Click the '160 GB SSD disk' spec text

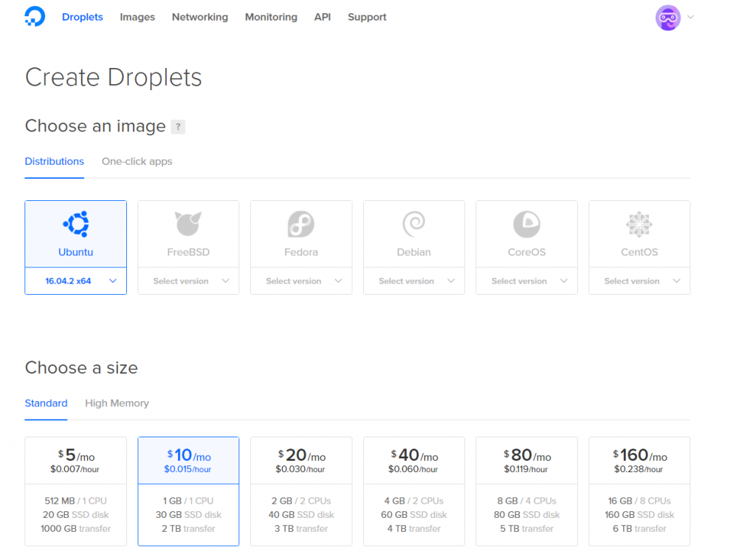tap(639, 515)
